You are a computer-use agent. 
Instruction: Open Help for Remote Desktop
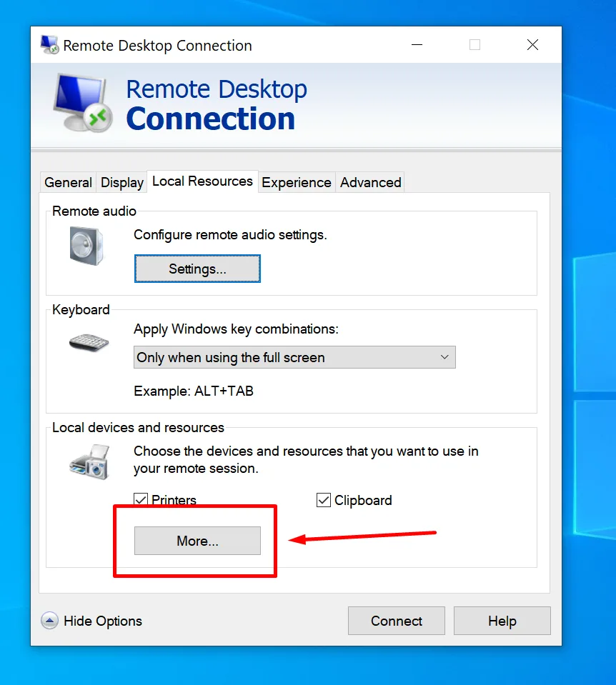click(502, 621)
